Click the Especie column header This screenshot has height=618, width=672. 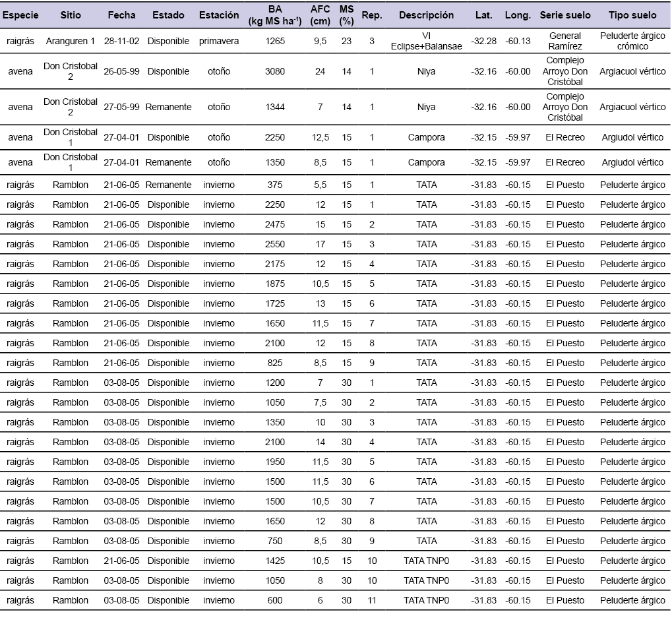tap(21, 15)
